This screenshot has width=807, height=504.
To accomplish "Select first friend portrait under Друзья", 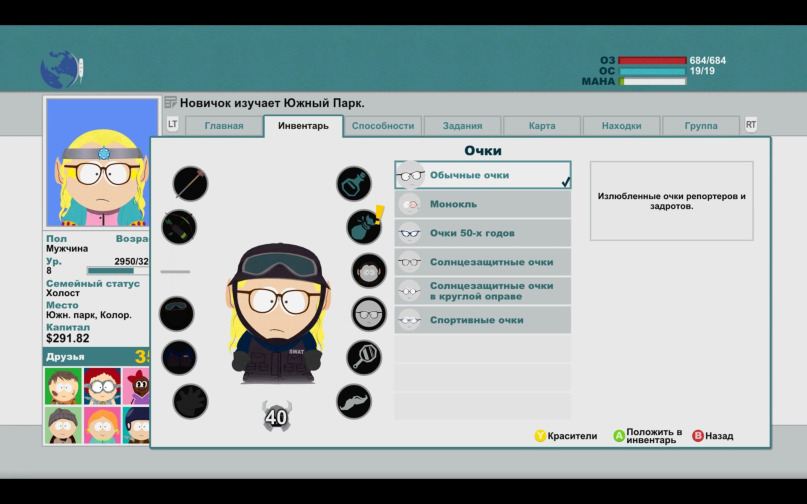I will click(63, 386).
